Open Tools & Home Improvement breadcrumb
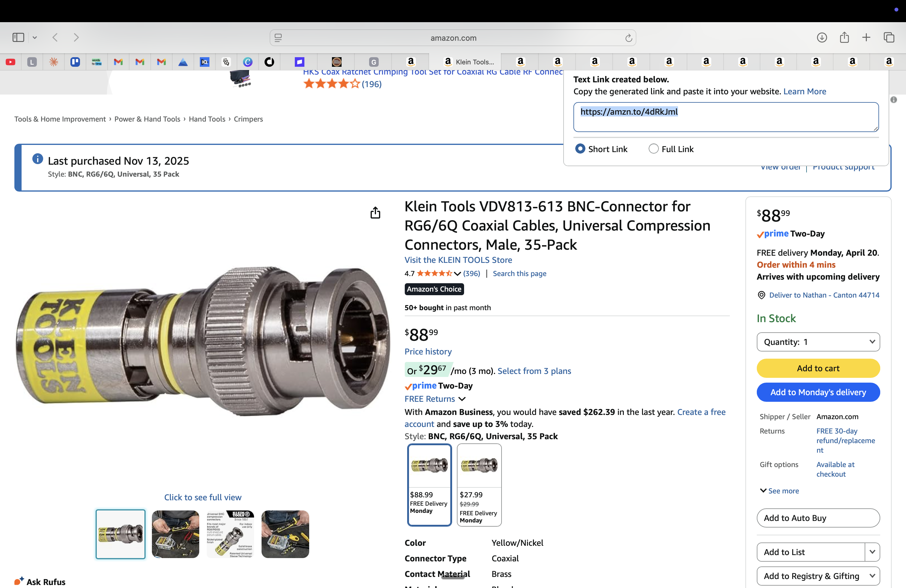Image resolution: width=906 pixels, height=588 pixels. [x=60, y=119]
